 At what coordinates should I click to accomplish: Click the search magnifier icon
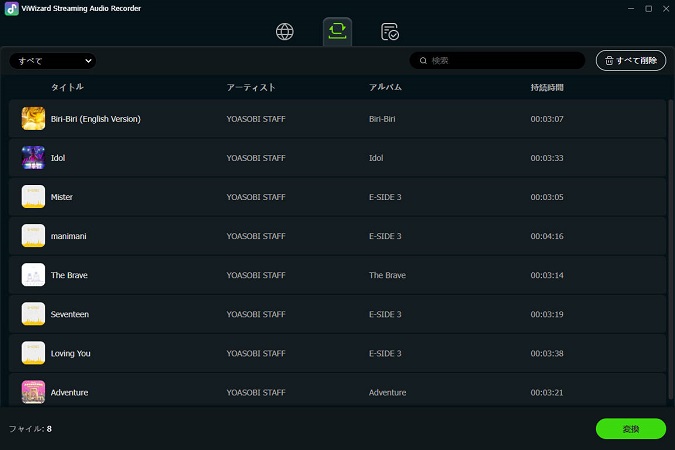coord(423,61)
